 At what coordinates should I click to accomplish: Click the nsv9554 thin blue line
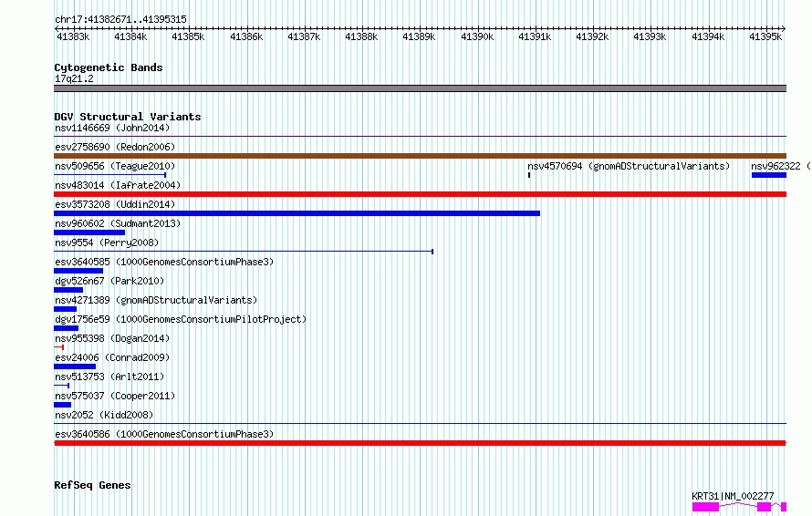point(244,252)
